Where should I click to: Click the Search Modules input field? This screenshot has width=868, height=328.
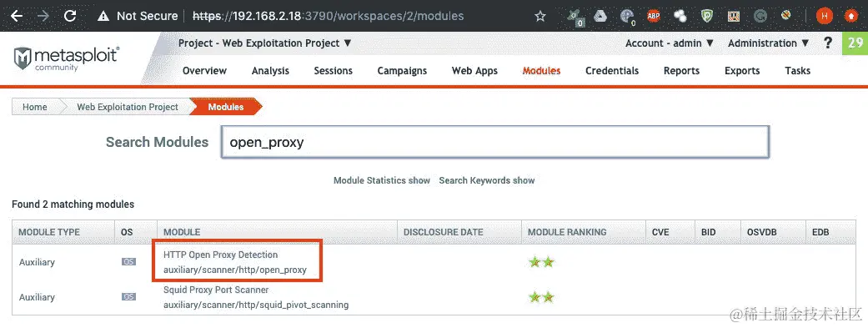495,142
